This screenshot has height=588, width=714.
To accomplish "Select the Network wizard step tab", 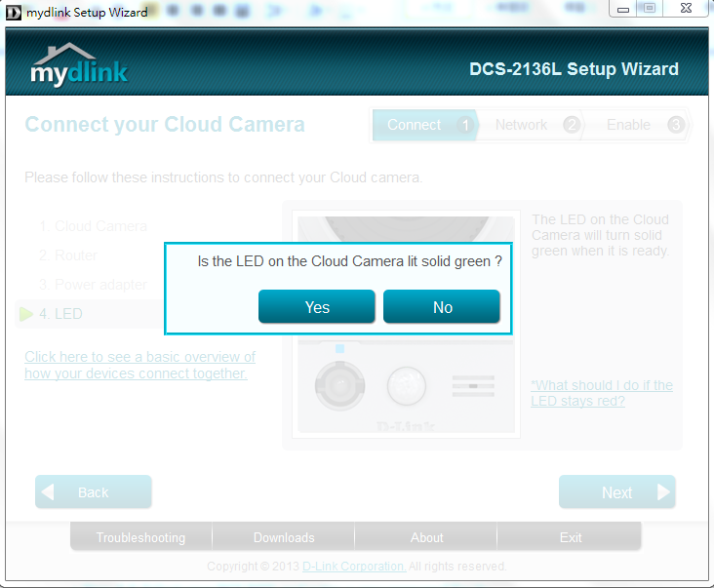I will (522, 125).
